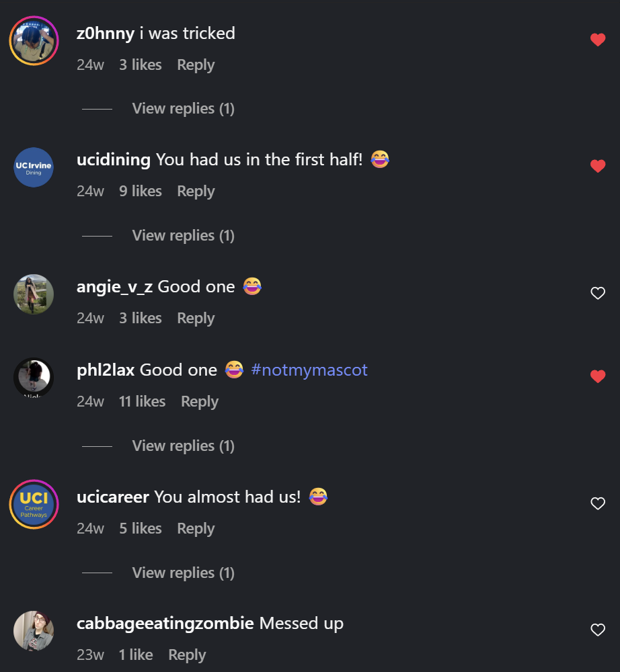Expand replies under z0hnny's comment
The width and height of the screenshot is (620, 672).
coord(183,109)
